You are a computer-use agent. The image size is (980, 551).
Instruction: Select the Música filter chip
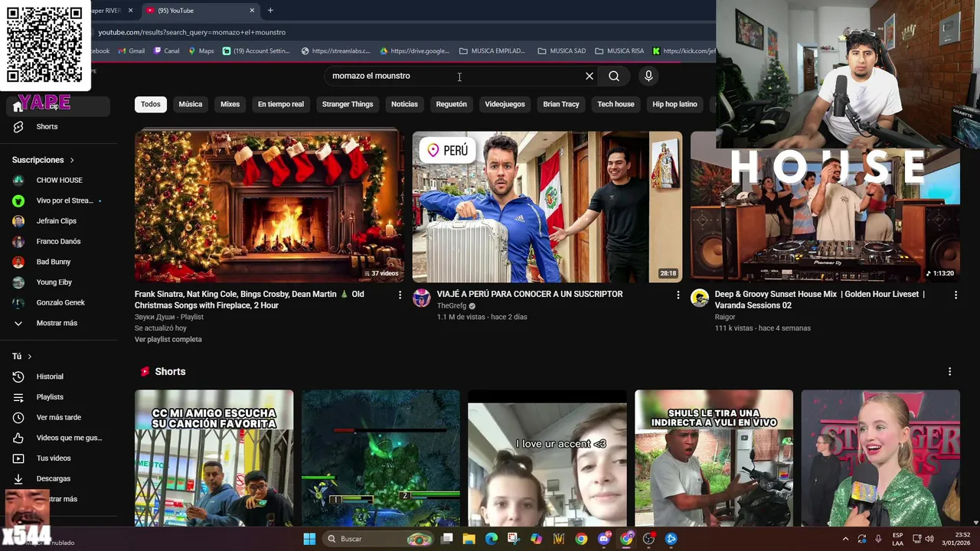point(191,104)
